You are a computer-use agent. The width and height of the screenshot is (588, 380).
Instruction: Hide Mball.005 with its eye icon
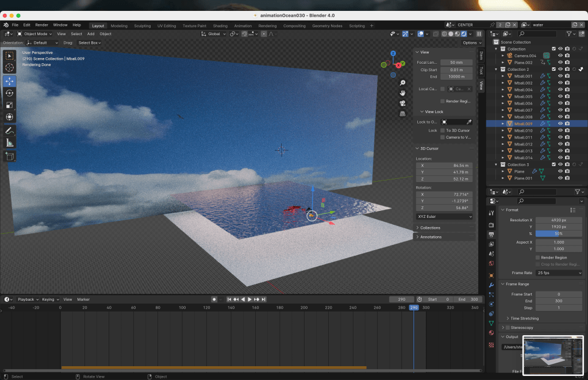click(560, 97)
